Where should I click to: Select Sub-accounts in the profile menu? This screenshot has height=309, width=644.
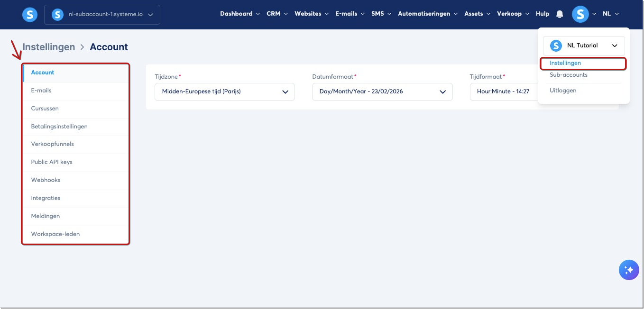tap(569, 75)
